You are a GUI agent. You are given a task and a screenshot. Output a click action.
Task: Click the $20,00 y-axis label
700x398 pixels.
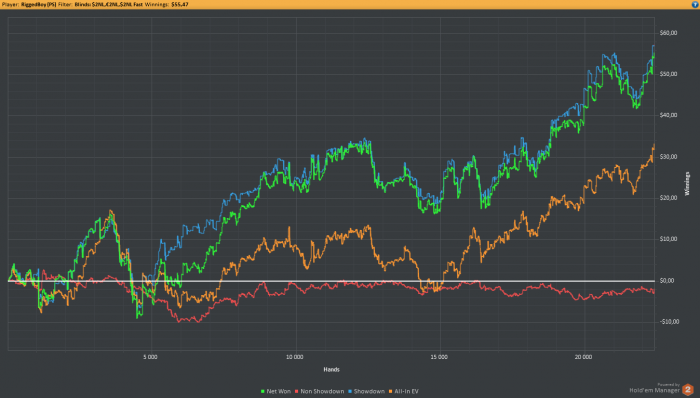point(668,198)
